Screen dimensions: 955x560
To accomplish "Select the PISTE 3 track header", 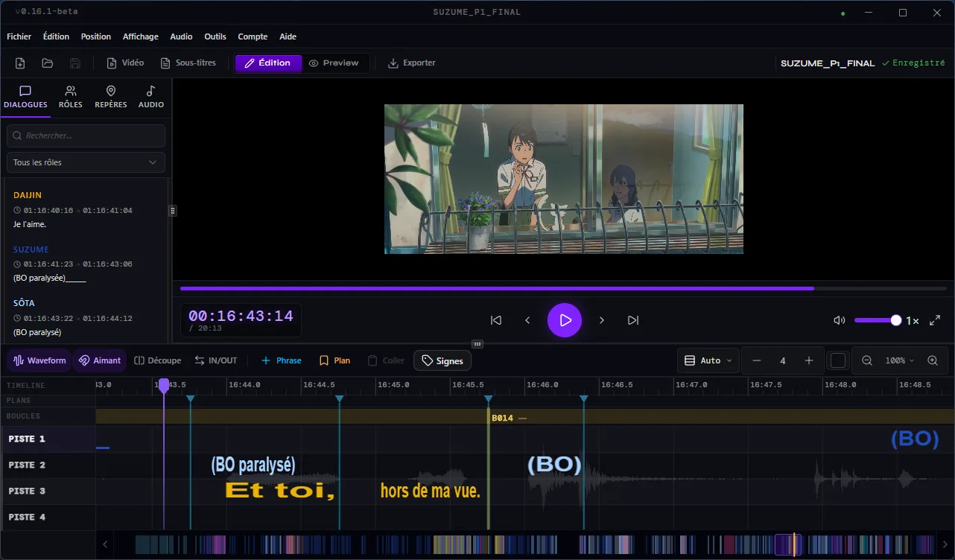I will (48, 491).
